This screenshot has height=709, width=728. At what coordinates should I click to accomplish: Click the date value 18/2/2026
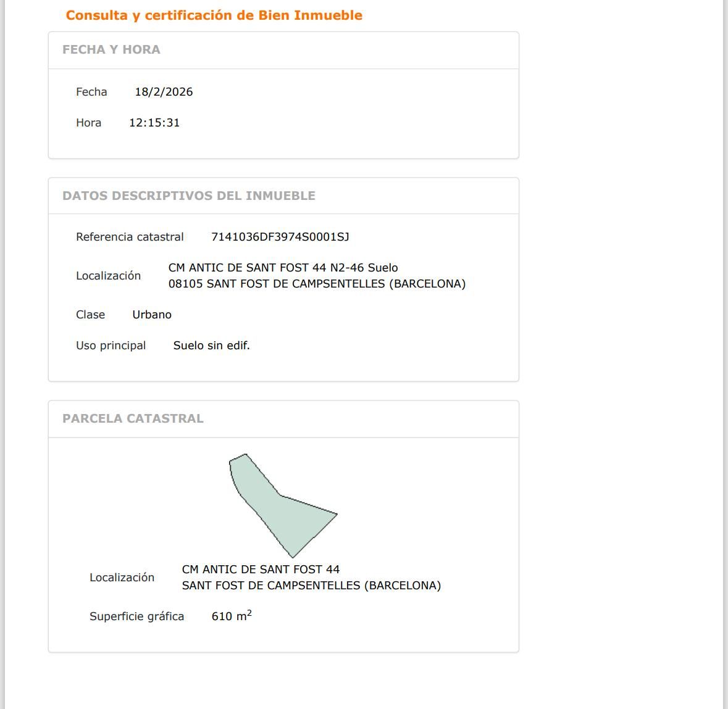164,92
